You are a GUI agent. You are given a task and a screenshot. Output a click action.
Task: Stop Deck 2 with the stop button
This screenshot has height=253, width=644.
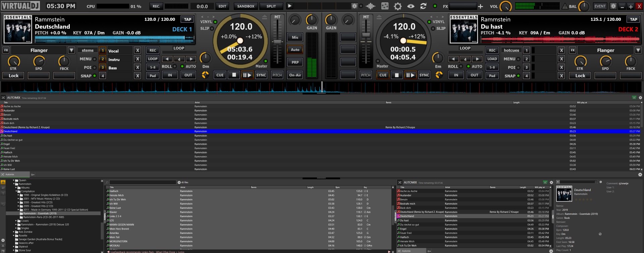click(x=397, y=75)
